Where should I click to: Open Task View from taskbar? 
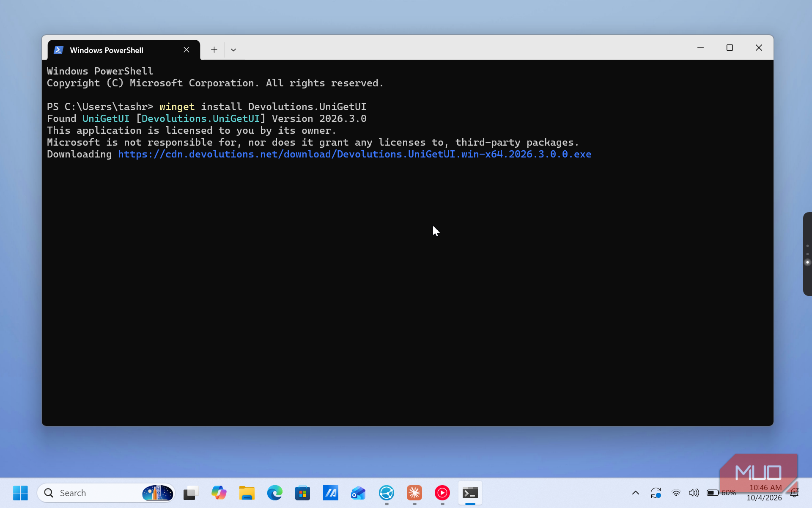191,493
